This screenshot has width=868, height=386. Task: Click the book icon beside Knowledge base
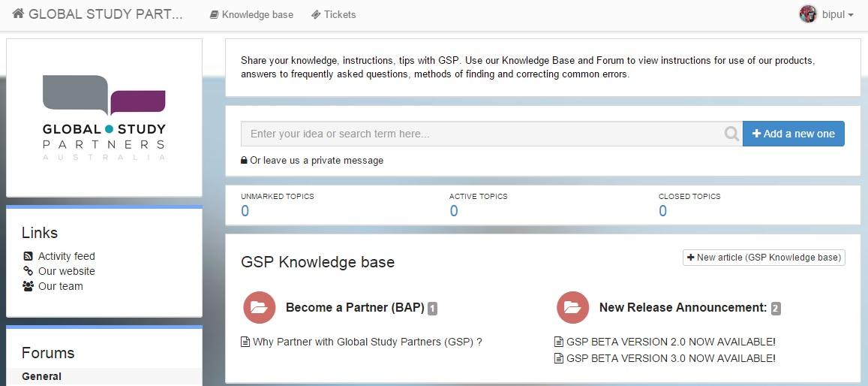pos(215,15)
